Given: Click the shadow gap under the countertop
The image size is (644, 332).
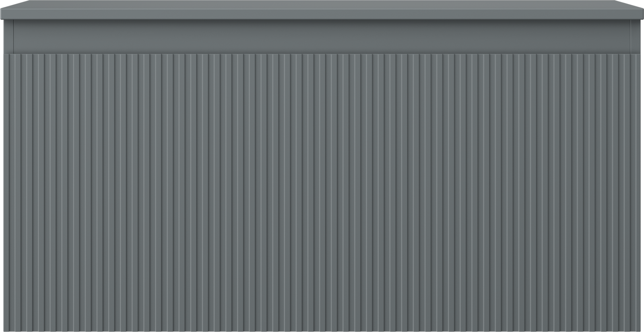Looking at the screenshot, I should pyautogui.click(x=322, y=20).
